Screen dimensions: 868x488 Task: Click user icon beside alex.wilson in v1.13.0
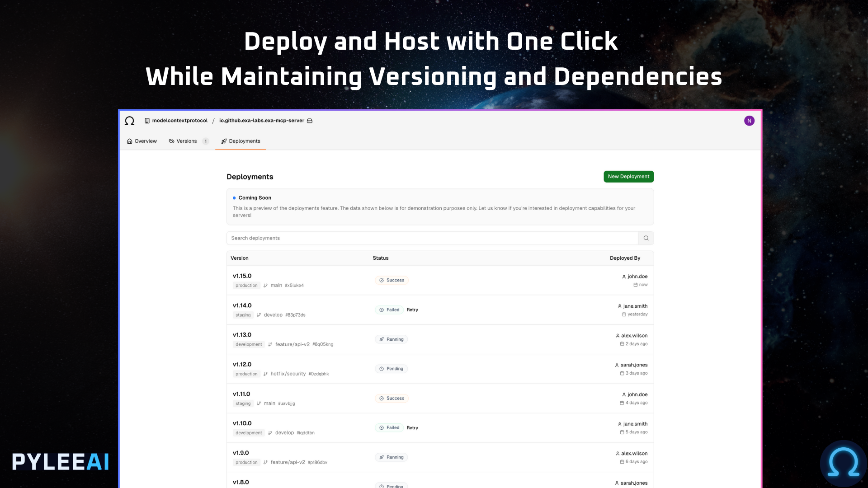[x=618, y=336]
